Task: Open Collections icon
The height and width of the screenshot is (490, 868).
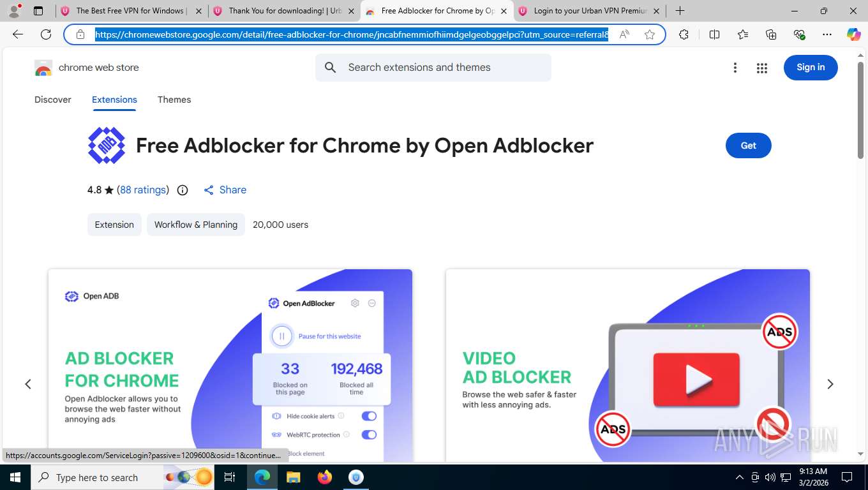Action: pyautogui.click(x=771, y=34)
